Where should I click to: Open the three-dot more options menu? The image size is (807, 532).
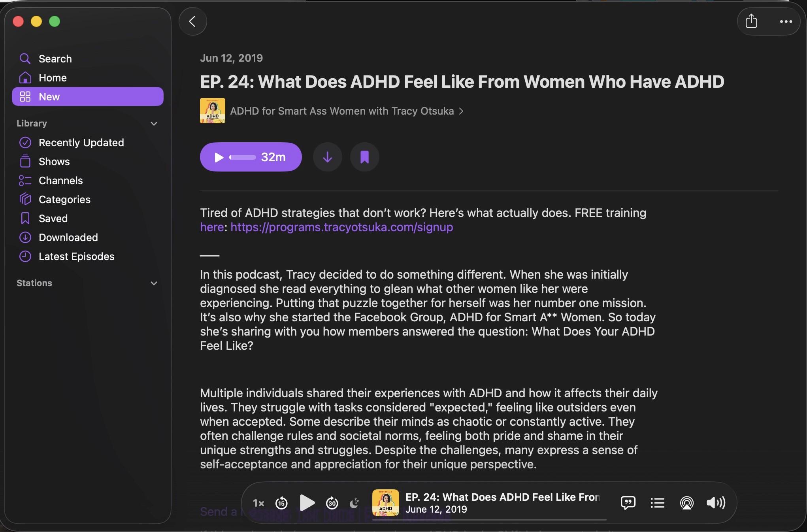[786, 21]
